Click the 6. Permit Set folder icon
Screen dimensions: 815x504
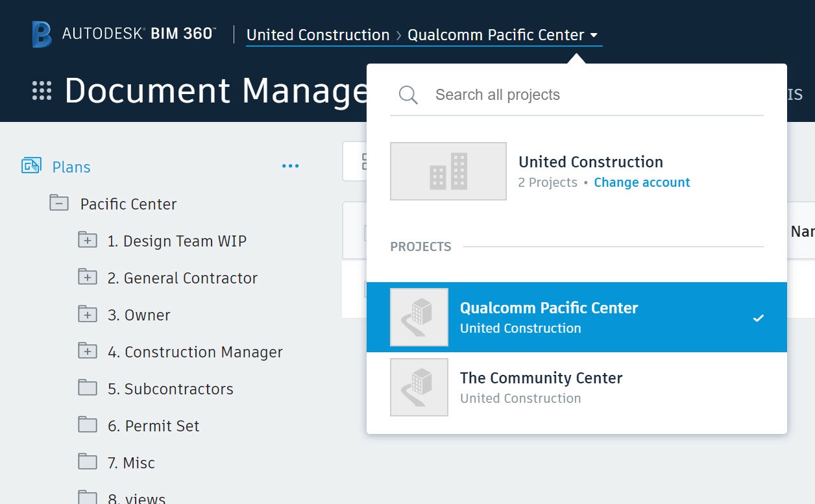[88, 425]
